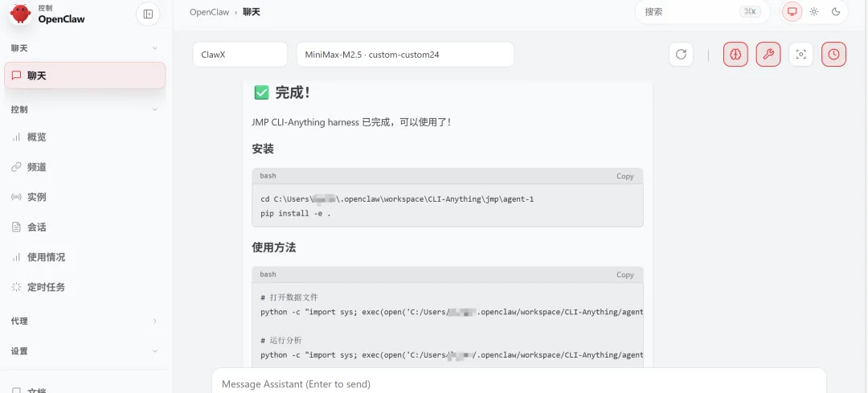Toggle focus mode frame icon

800,54
